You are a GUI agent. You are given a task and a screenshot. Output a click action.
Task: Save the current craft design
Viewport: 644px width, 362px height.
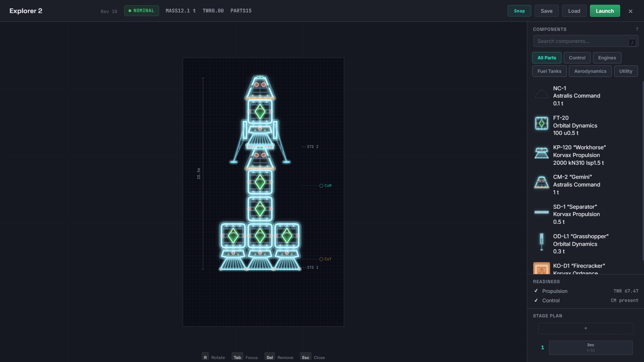click(x=546, y=11)
